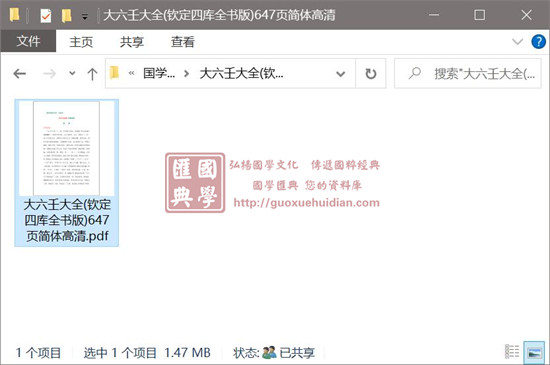Go forward with the right arrow
550x365 pixels.
click(49, 74)
